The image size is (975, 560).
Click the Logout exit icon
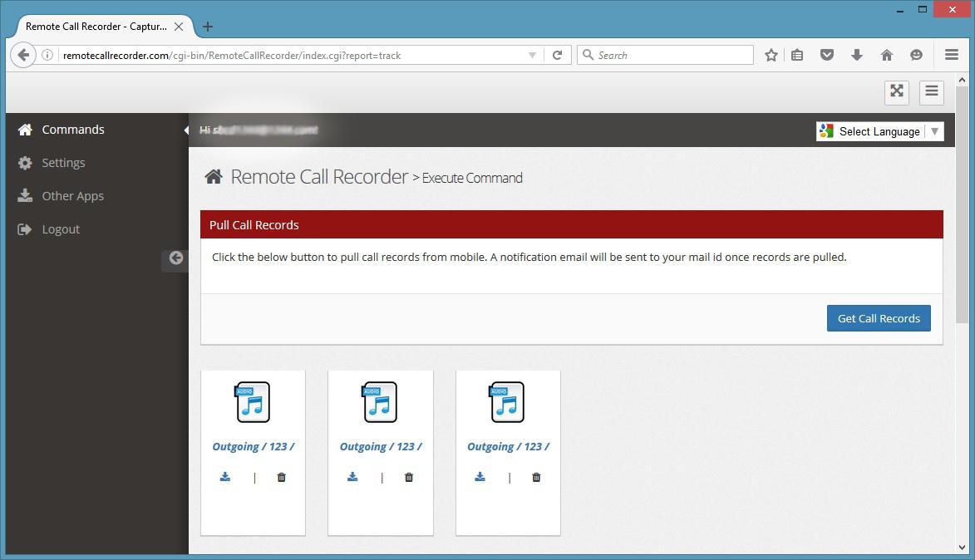[25, 229]
